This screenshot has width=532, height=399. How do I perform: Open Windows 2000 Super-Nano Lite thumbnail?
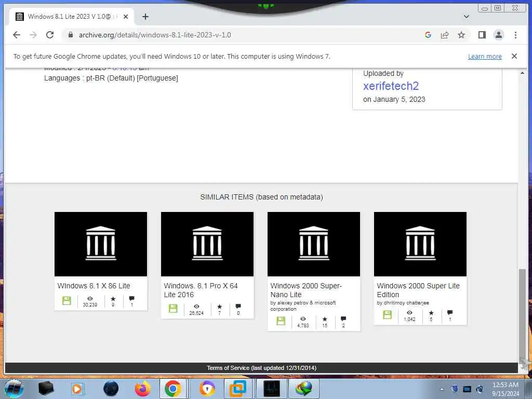[x=314, y=244]
